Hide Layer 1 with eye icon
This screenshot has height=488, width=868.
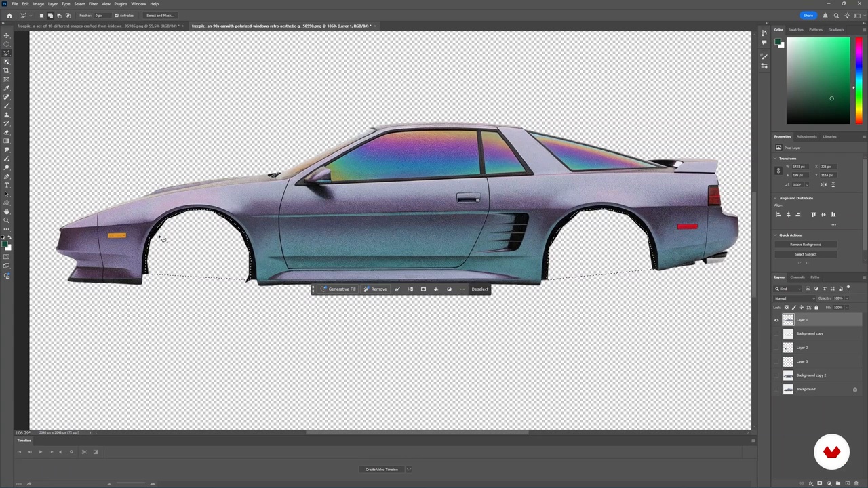(777, 320)
